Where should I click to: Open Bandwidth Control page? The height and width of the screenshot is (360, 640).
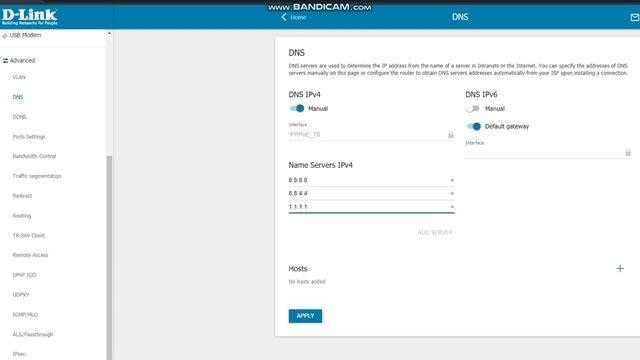click(x=34, y=156)
